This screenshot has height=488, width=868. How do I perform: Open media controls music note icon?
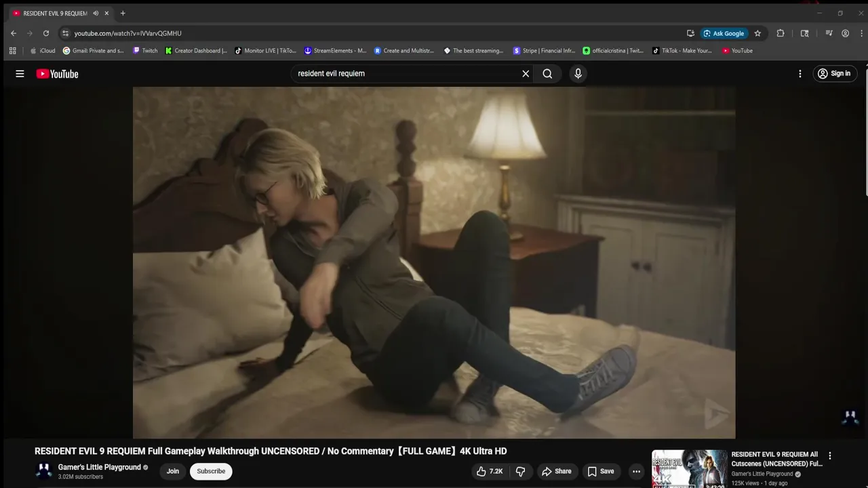[829, 33]
